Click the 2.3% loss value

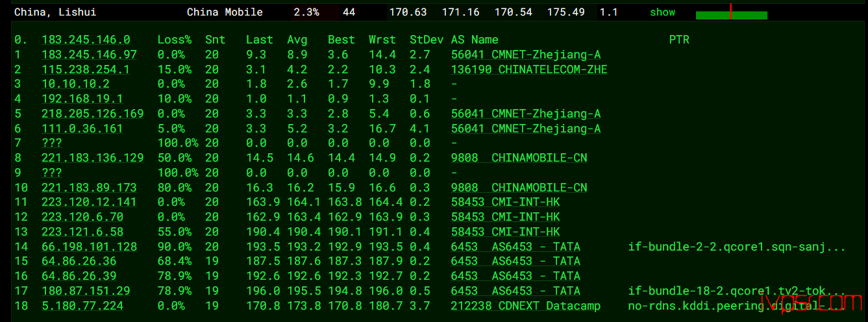pyautogui.click(x=306, y=12)
